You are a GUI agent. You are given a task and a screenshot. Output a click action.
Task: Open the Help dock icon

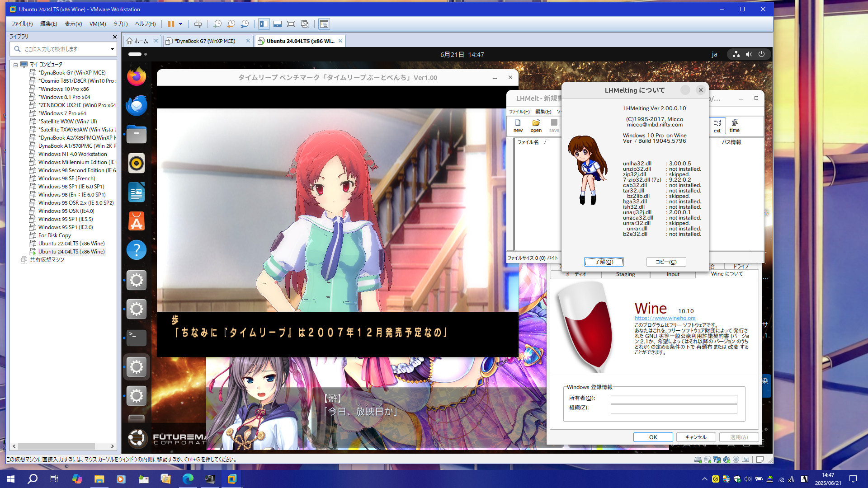pos(137,250)
